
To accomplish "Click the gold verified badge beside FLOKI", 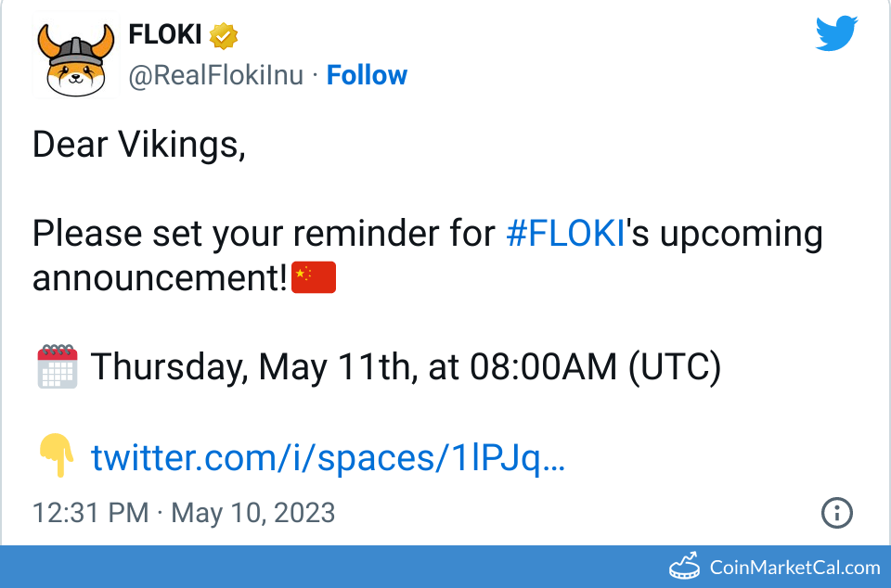I will click(225, 36).
